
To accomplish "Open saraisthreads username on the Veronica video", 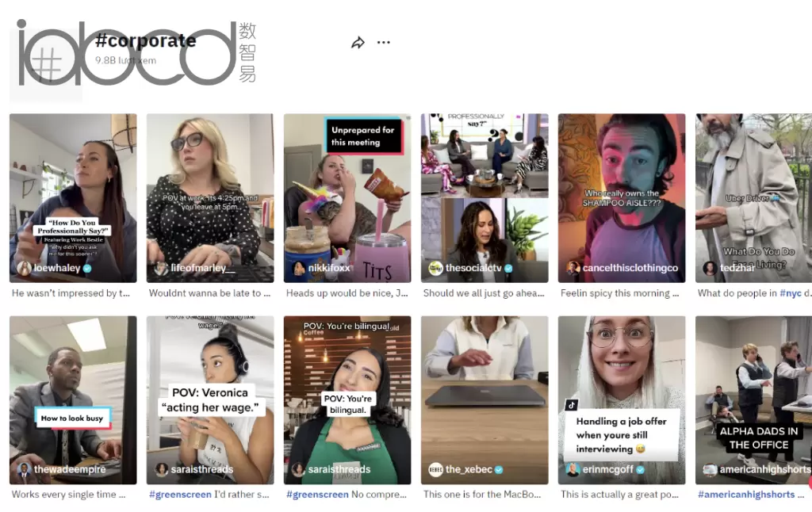I will pos(202,469).
